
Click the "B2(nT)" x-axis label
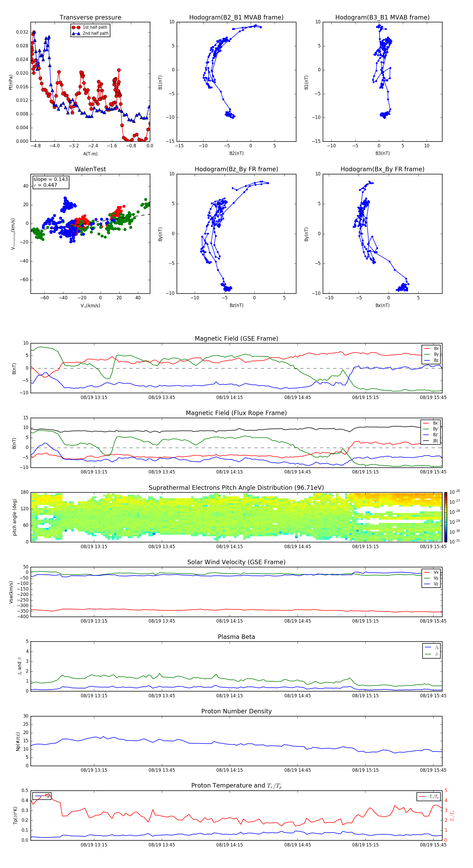(x=236, y=153)
